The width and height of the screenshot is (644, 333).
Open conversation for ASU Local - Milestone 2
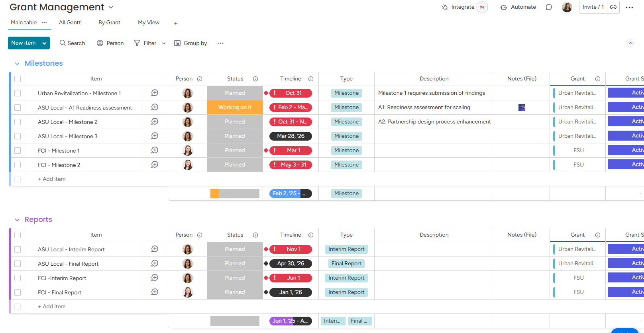point(155,121)
